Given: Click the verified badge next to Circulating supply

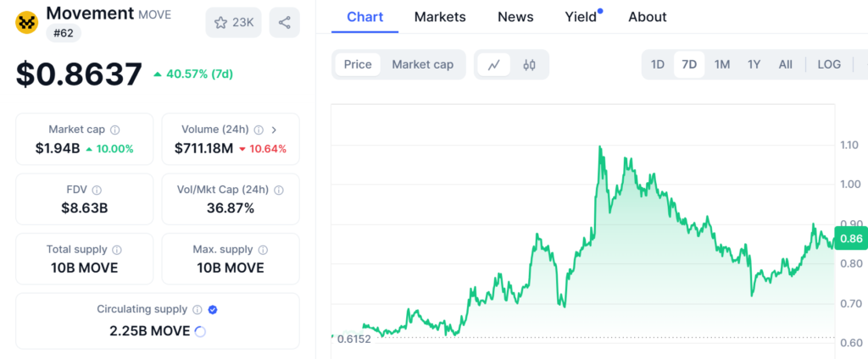Looking at the screenshot, I should pos(213,310).
